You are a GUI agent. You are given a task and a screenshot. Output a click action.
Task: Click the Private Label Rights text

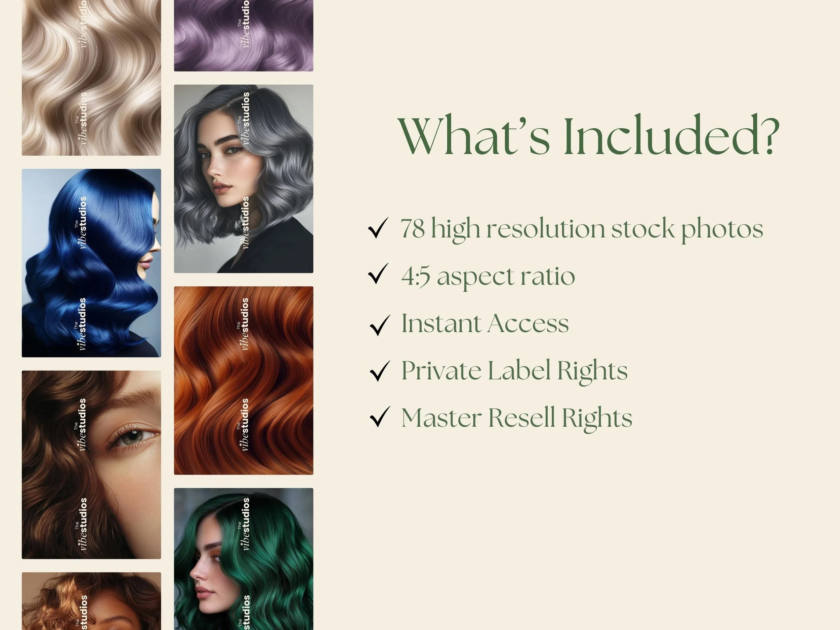pos(514,371)
